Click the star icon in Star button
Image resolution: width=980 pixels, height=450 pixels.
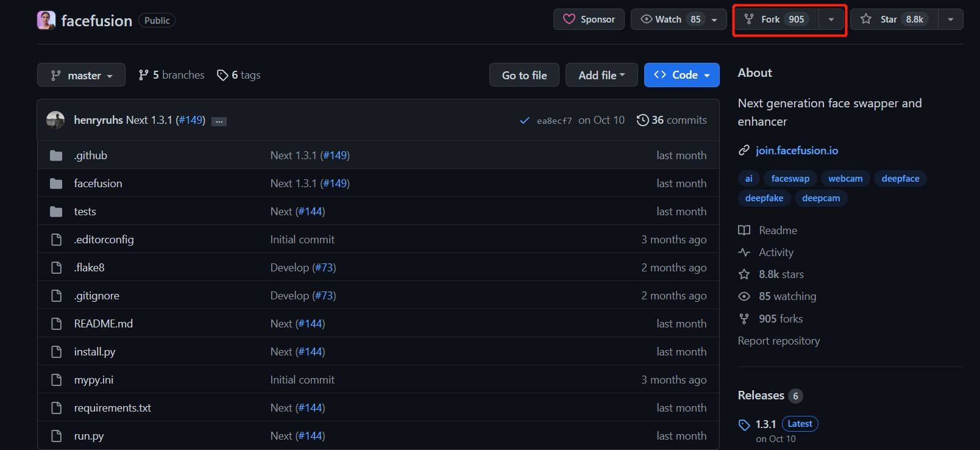[x=866, y=20]
